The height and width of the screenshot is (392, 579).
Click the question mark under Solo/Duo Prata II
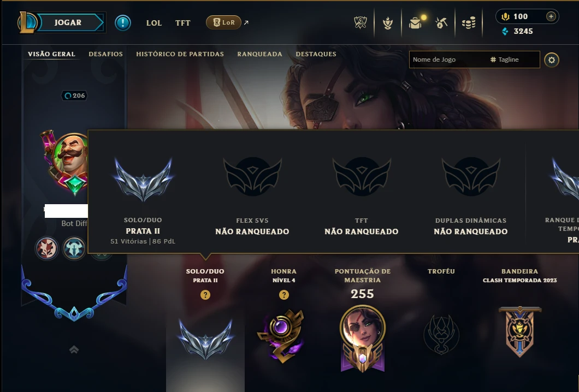(205, 295)
